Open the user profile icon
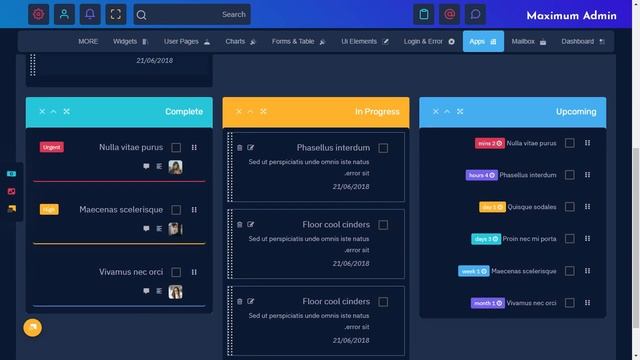This screenshot has width=640, height=360. pyautogui.click(x=64, y=14)
